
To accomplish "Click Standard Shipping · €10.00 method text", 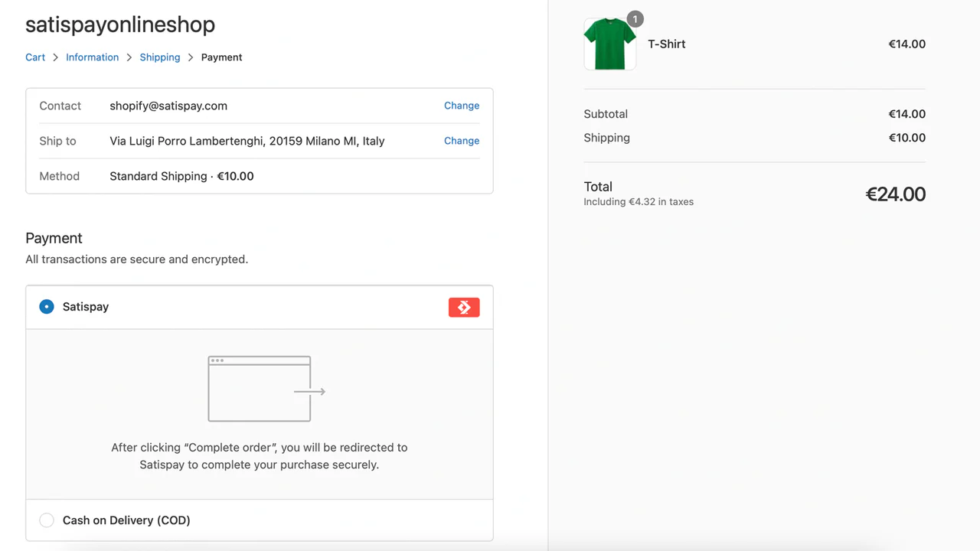I will 181,176.
